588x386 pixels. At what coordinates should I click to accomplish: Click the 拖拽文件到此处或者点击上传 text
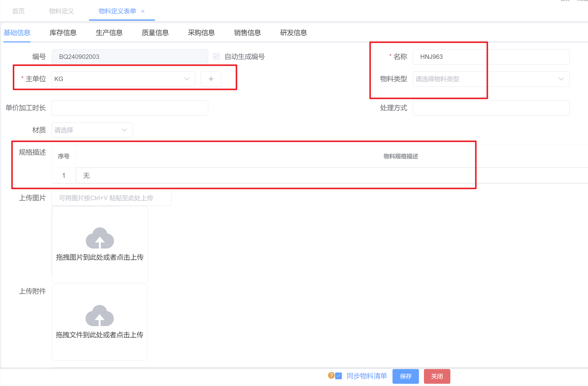[x=99, y=335]
